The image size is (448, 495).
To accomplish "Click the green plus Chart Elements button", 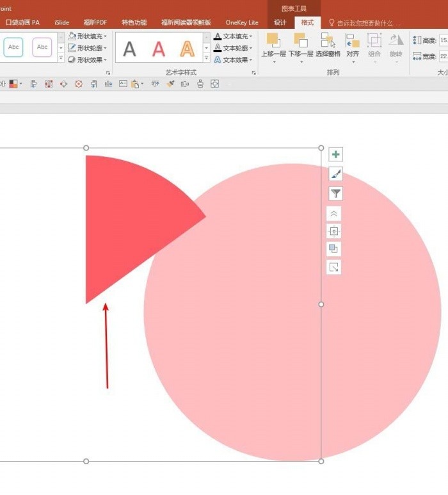I will [x=336, y=154].
